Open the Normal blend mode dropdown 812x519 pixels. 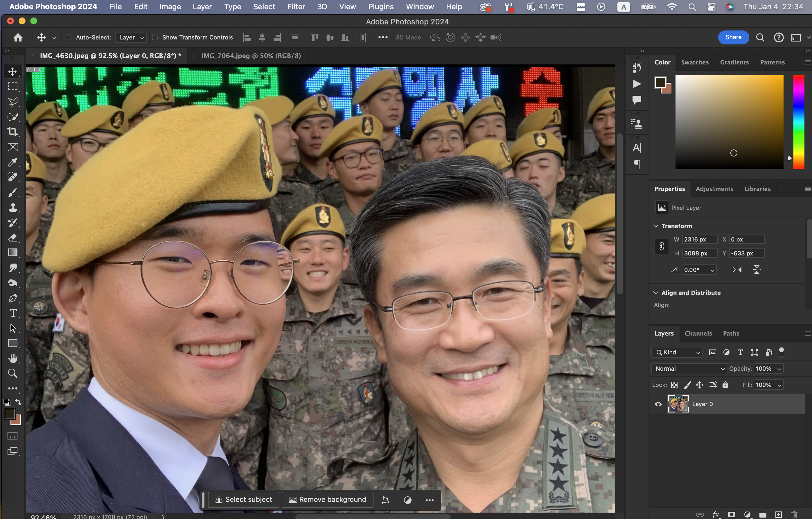(x=689, y=369)
